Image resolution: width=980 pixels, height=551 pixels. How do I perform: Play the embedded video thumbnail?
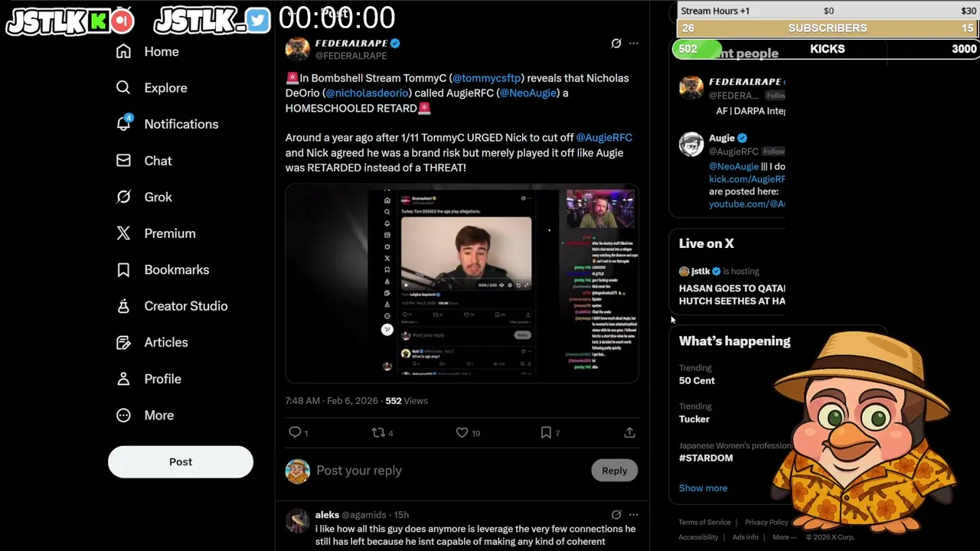pos(462,283)
